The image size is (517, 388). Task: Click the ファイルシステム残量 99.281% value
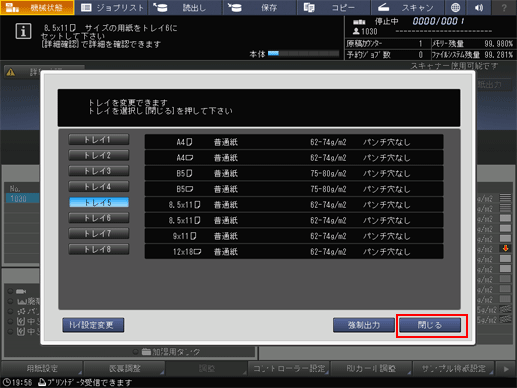click(x=498, y=55)
